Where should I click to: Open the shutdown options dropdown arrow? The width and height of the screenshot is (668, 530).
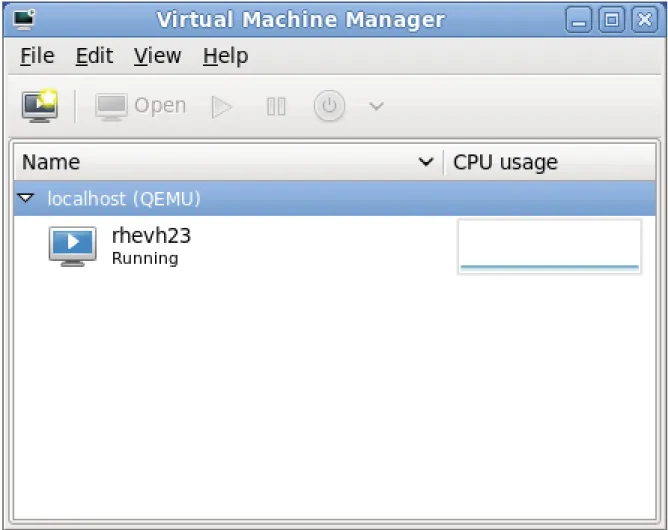(x=376, y=106)
